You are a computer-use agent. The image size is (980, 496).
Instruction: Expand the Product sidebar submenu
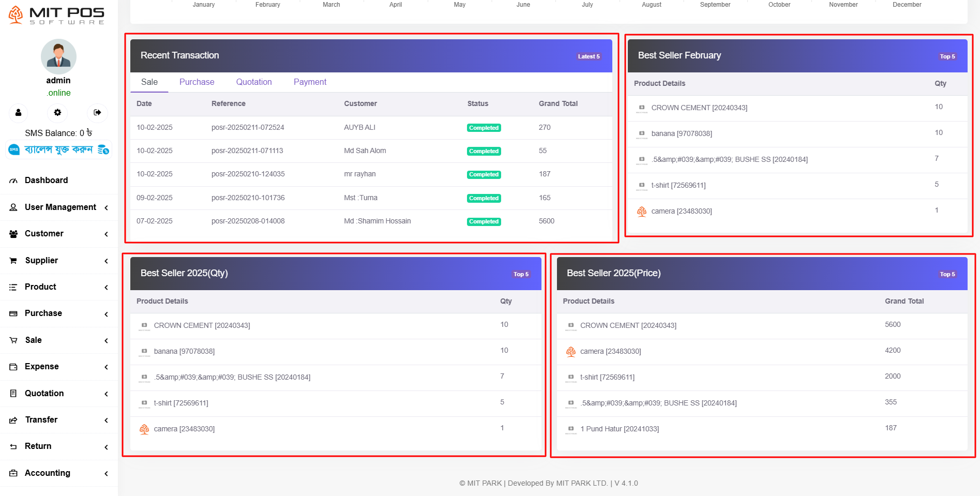tap(106, 288)
